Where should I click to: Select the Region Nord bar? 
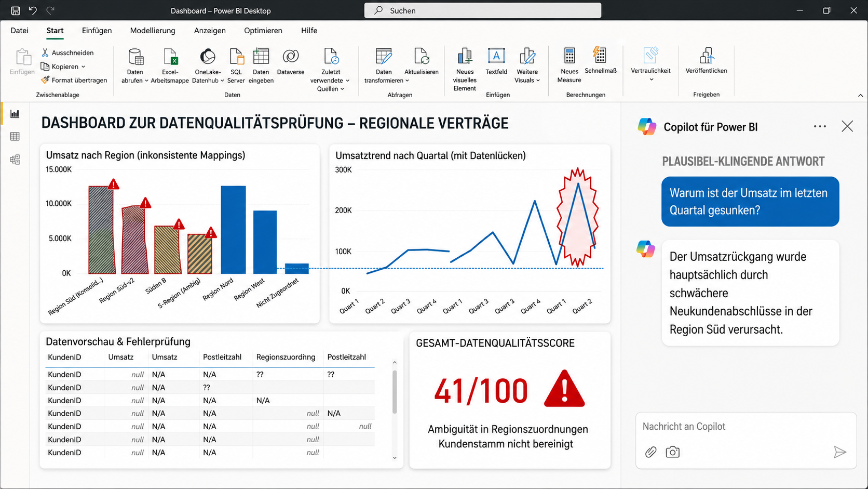[x=233, y=230]
